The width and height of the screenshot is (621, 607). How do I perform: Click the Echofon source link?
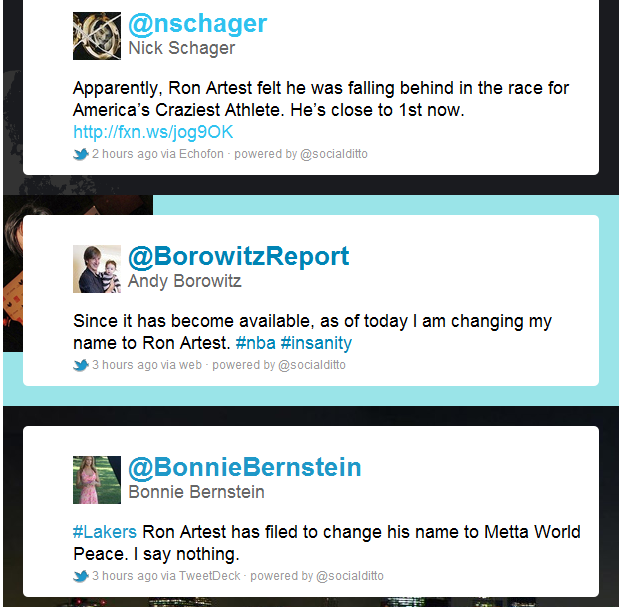tap(201, 155)
